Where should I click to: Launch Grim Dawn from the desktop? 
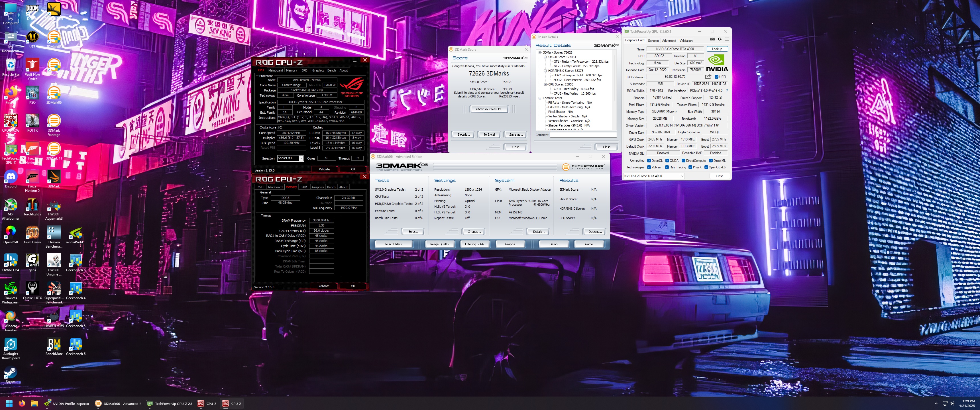tap(32, 235)
